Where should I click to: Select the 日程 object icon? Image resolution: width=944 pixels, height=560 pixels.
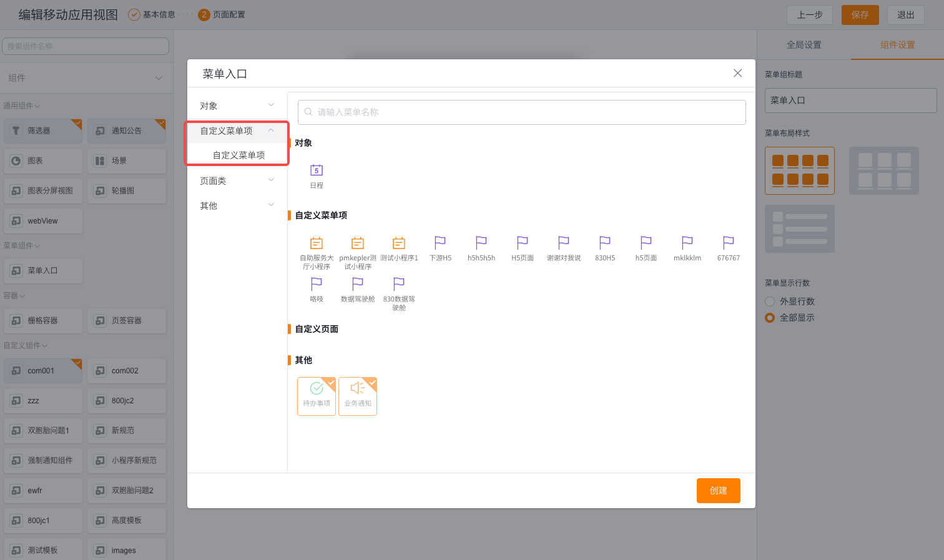pyautogui.click(x=317, y=170)
